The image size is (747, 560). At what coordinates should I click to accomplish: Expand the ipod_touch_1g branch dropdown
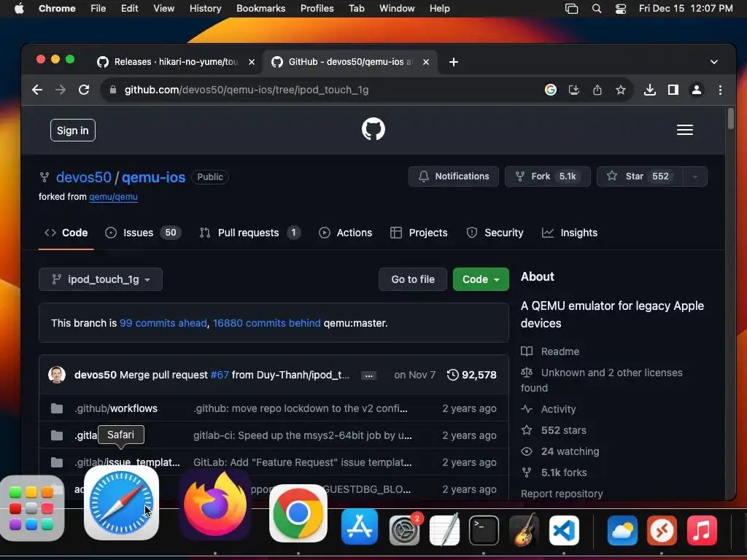(101, 279)
